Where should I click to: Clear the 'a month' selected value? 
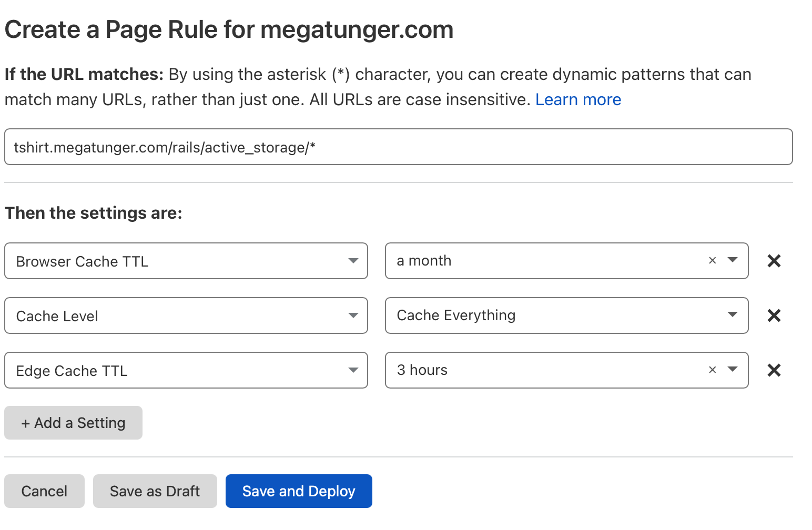pos(712,260)
